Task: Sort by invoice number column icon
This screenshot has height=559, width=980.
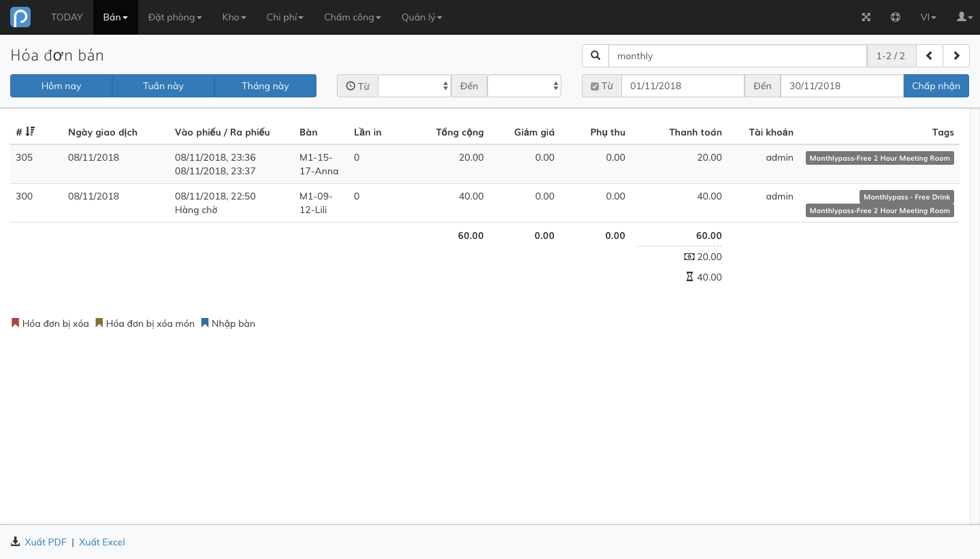Action: click(x=30, y=131)
